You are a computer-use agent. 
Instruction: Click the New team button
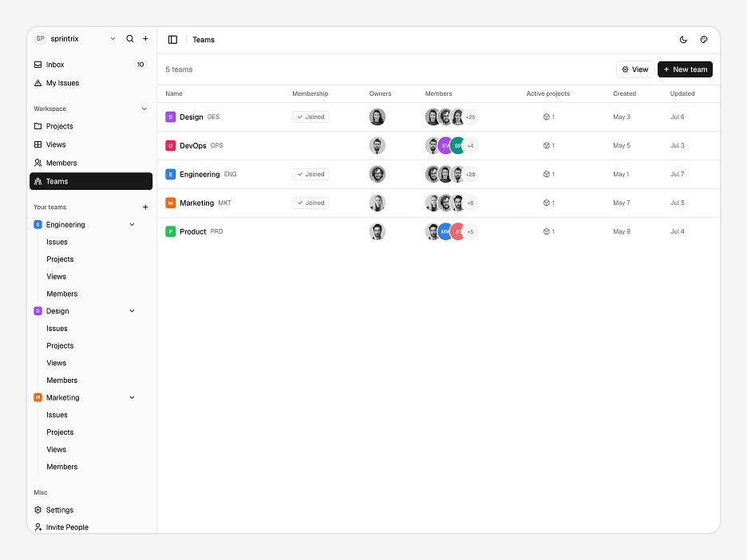[x=685, y=69]
